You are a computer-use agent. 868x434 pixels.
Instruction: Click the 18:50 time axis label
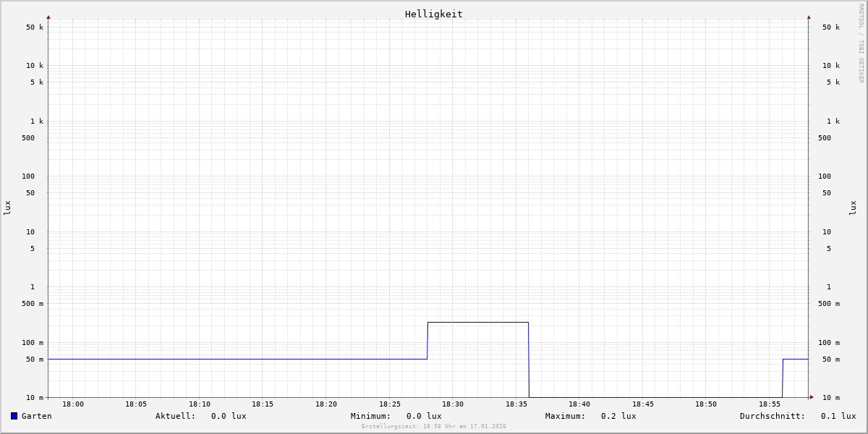click(706, 404)
